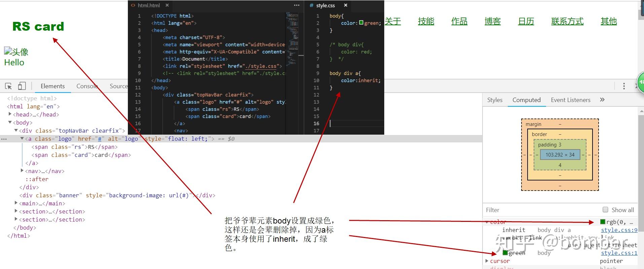Select the Computed sidebar tab
The height and width of the screenshot is (269, 644).
pos(527,100)
